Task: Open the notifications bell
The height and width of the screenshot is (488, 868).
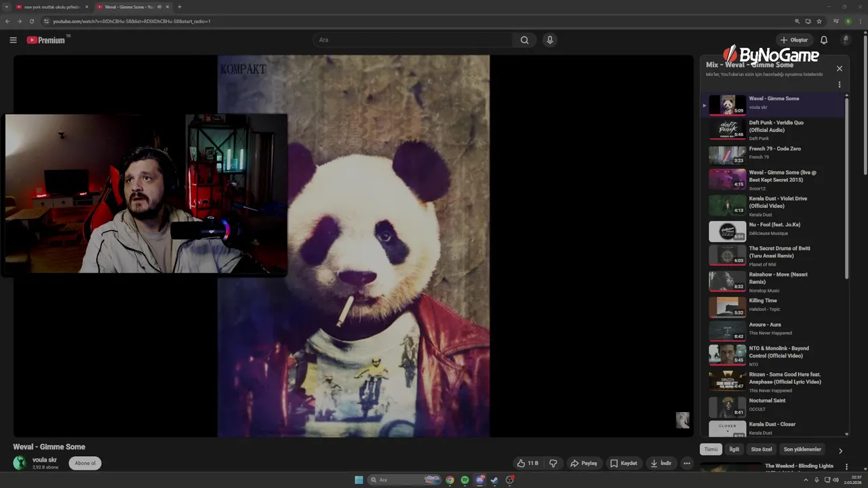Action: [824, 40]
